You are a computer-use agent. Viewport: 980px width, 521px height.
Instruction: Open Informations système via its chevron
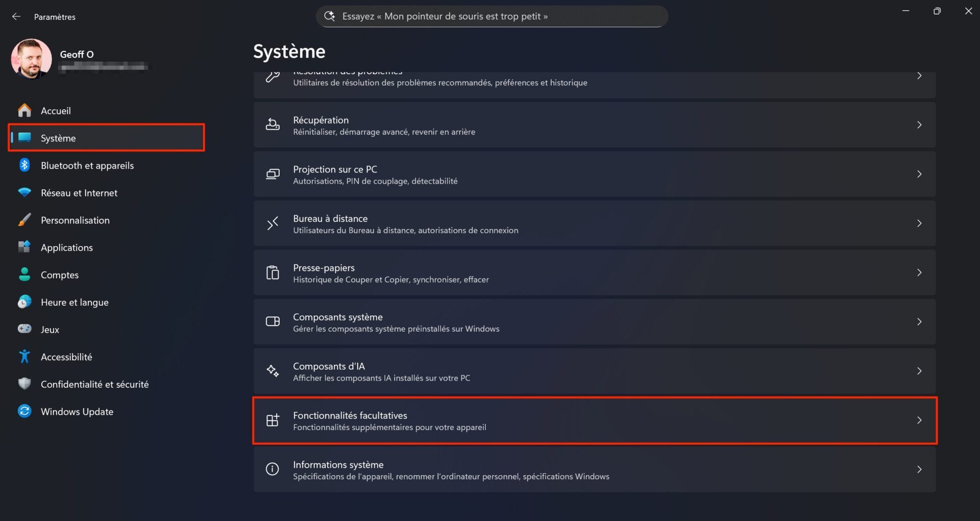click(920, 469)
